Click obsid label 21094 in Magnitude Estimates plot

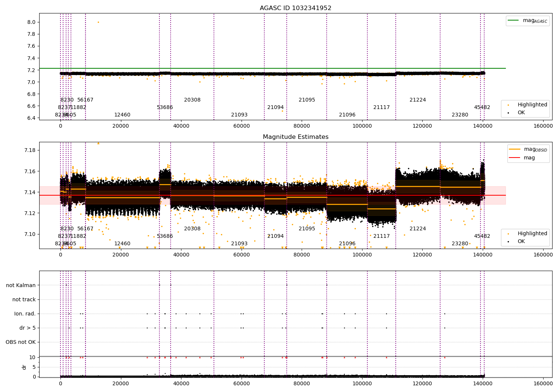(x=276, y=236)
